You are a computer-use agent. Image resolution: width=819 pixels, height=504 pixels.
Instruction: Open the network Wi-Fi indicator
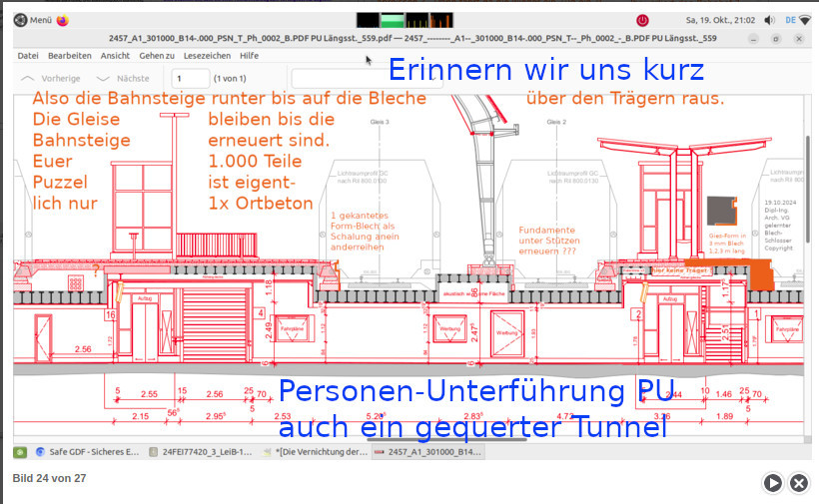tap(805, 20)
